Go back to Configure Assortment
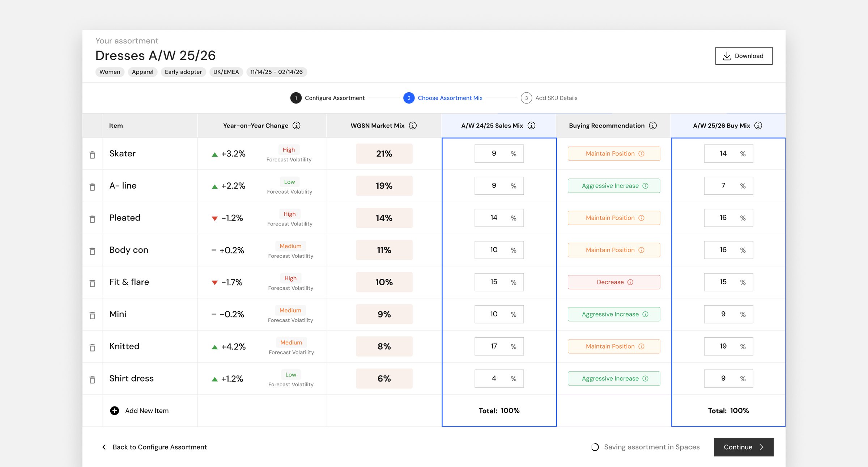Viewport: 868px width, 467px height. tap(154, 447)
